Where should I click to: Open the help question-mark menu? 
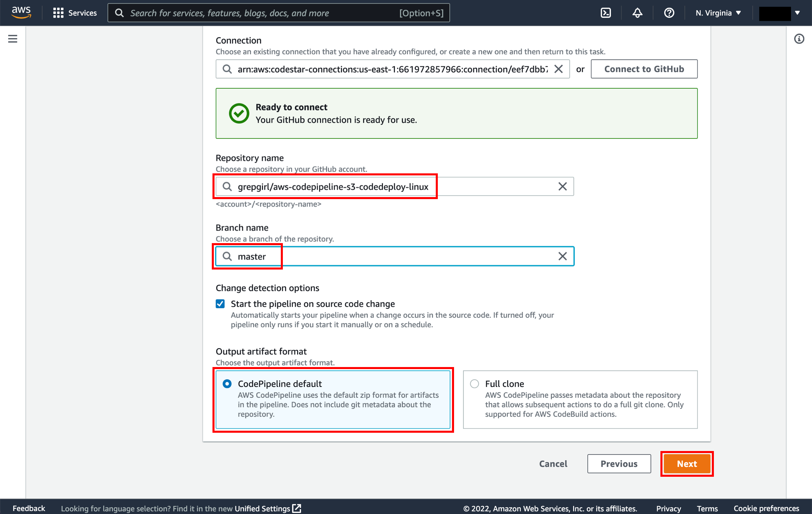click(669, 13)
